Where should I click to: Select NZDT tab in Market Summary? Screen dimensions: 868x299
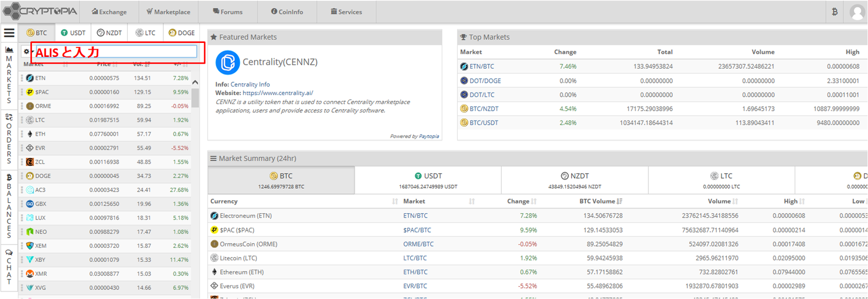click(x=575, y=180)
